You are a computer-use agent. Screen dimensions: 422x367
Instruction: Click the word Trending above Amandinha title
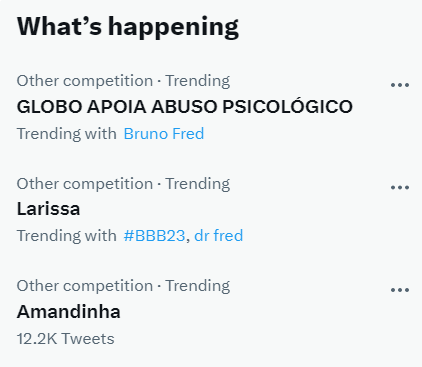[x=198, y=286]
